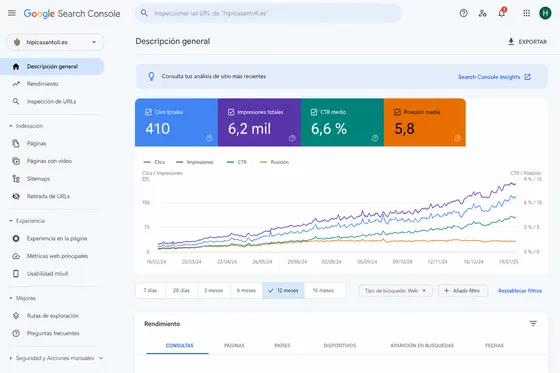
Task: Open the hipicasantoli.es property dropdown
Action: point(55,42)
